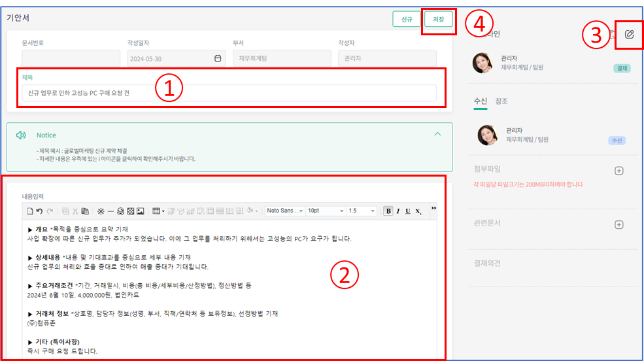
Task: Add an attachment with 첨부파일 plus icon
Action: click(619, 171)
